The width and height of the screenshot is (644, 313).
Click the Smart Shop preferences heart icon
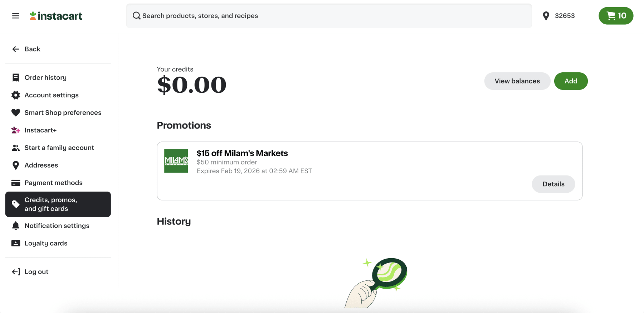pos(16,113)
